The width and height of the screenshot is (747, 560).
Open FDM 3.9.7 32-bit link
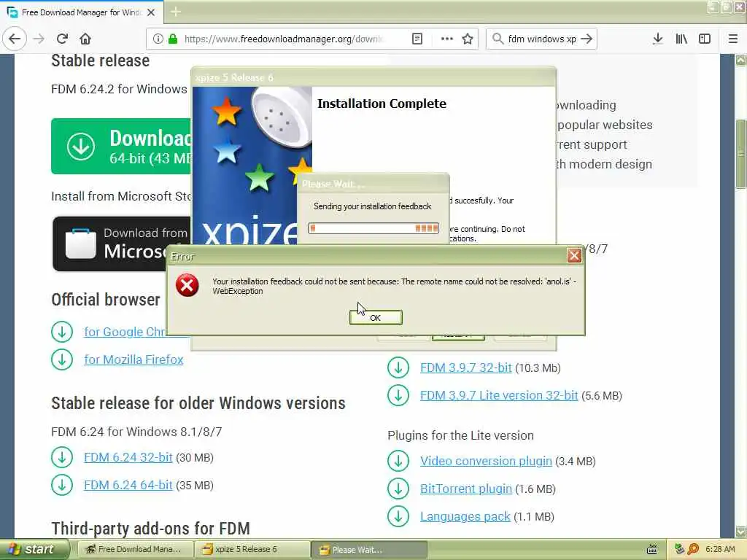(x=466, y=368)
